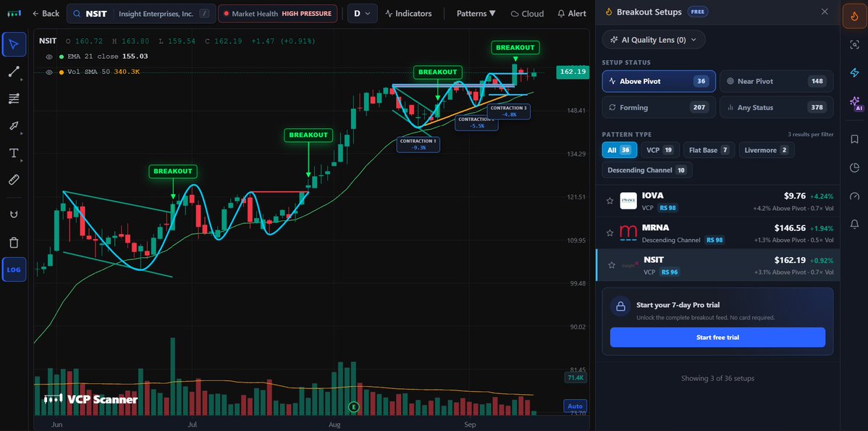
Task: Open the lightning bolt sidebar icon
Action: tap(854, 72)
